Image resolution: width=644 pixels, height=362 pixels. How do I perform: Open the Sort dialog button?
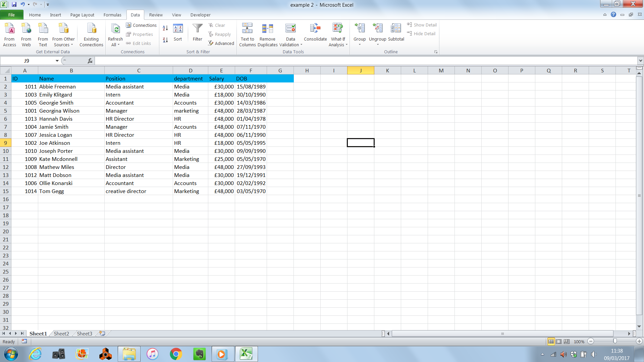(178, 33)
